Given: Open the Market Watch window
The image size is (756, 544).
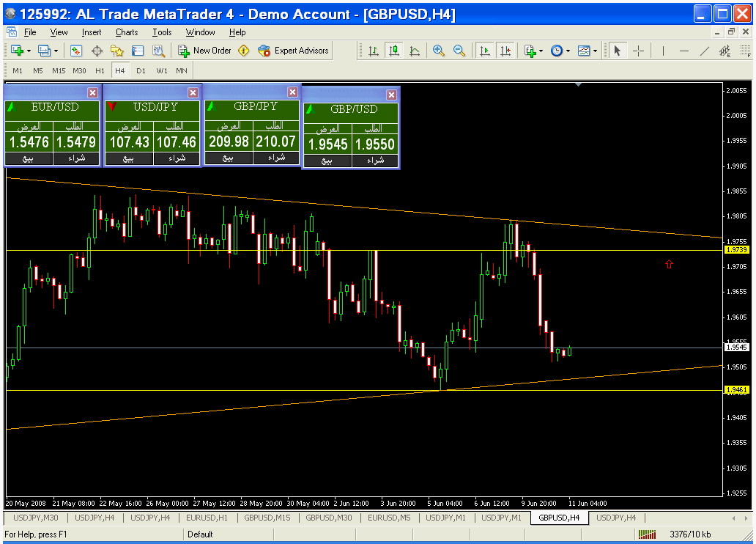Looking at the screenshot, I should point(75,51).
